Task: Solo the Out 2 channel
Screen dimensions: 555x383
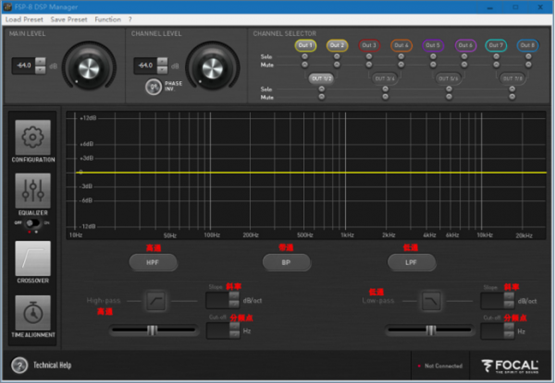Action: [x=337, y=56]
